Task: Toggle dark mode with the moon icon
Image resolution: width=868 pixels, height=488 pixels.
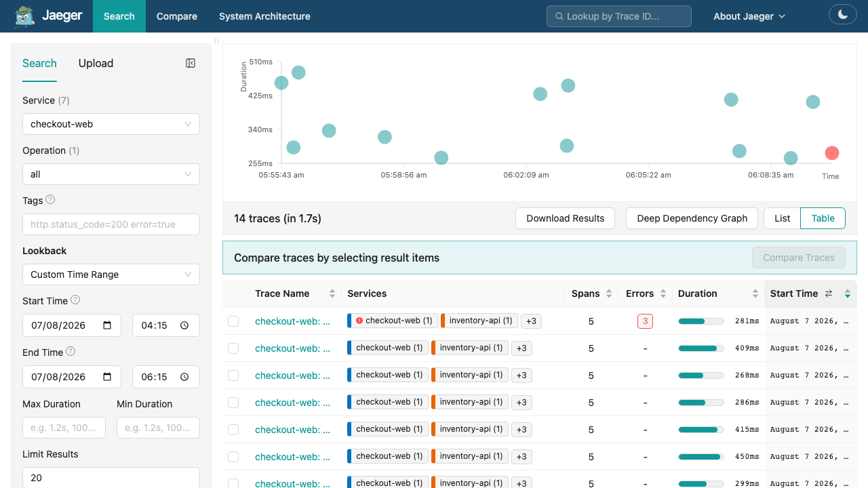Action: tap(843, 14)
